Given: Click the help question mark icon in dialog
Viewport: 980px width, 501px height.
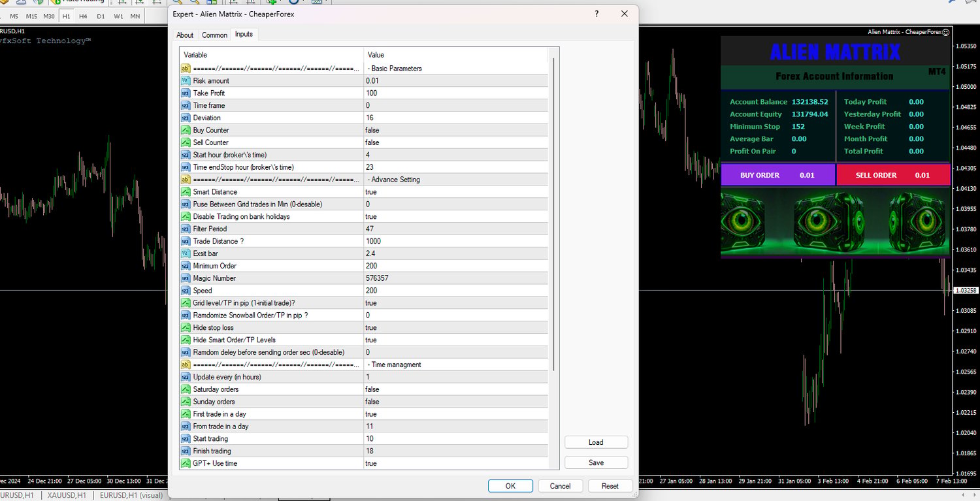Looking at the screenshot, I should point(596,14).
